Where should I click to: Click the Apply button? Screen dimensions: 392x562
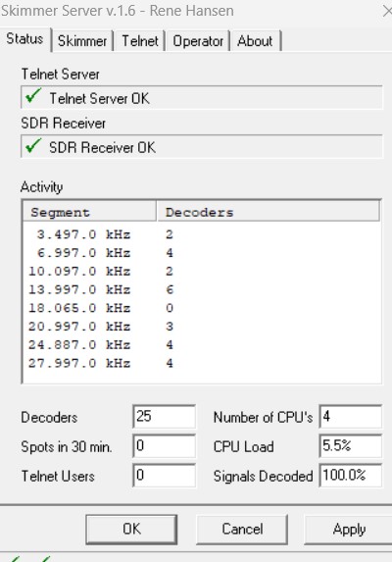349,529
